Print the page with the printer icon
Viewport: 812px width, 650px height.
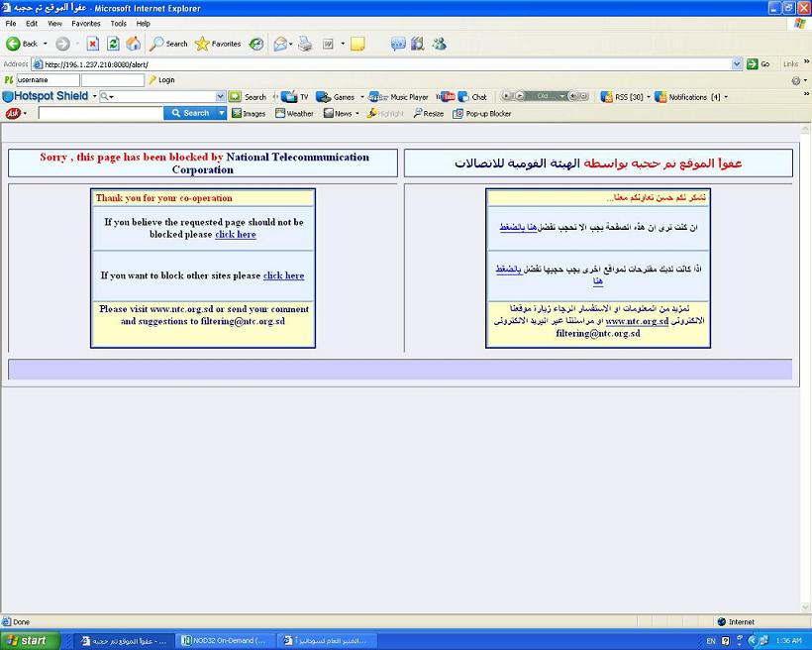point(305,44)
